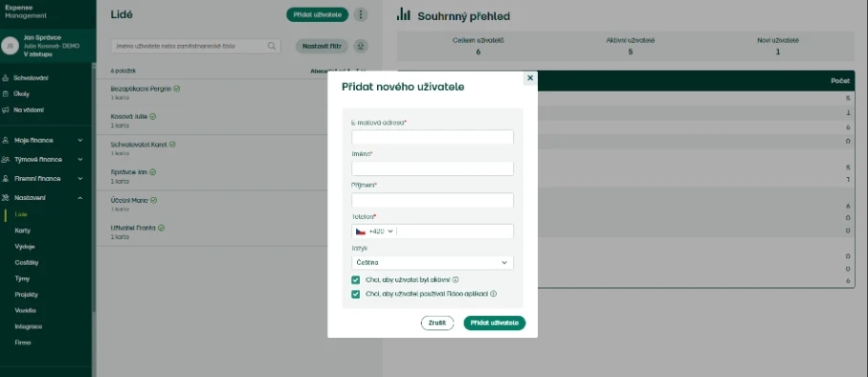Confirm with Přidat uživatele button in dialog
868x377 pixels.
coord(495,322)
